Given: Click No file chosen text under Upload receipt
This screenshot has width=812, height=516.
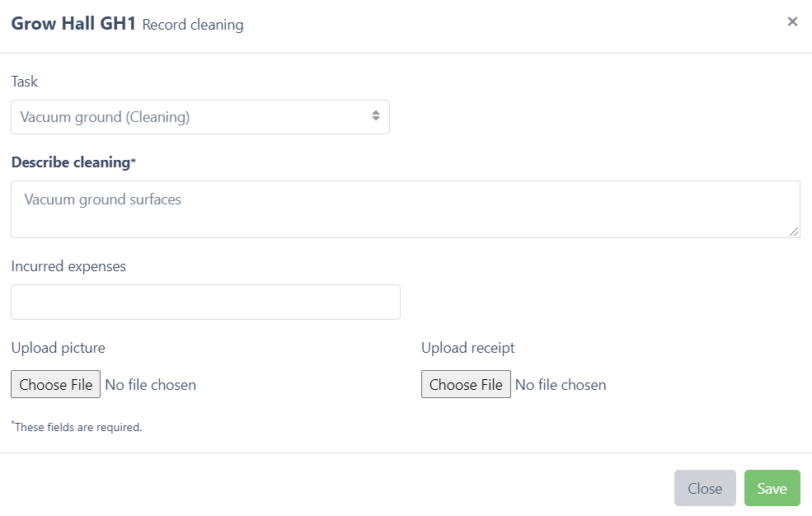Looking at the screenshot, I should (561, 385).
